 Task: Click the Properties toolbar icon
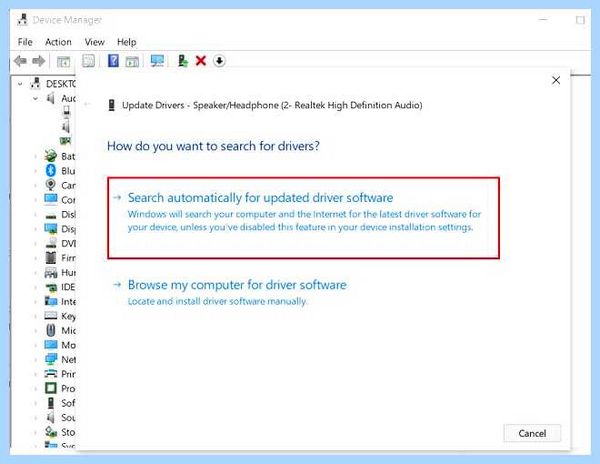point(88,61)
